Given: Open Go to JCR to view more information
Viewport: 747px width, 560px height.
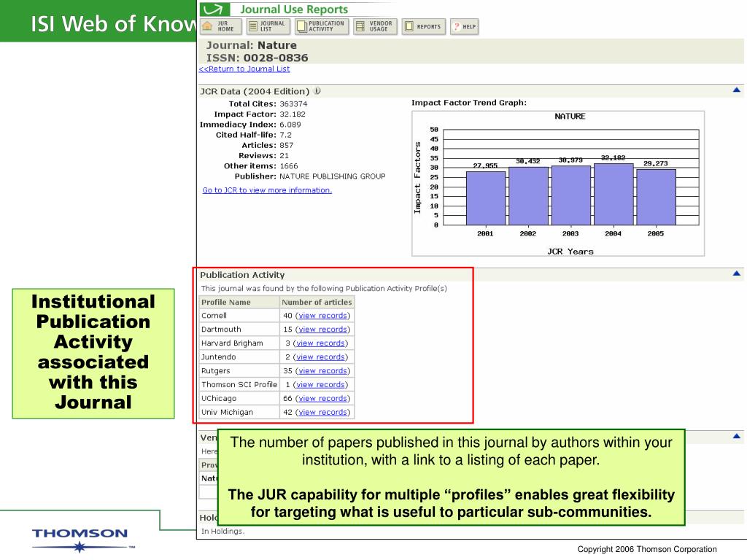Looking at the screenshot, I should pos(267,190).
